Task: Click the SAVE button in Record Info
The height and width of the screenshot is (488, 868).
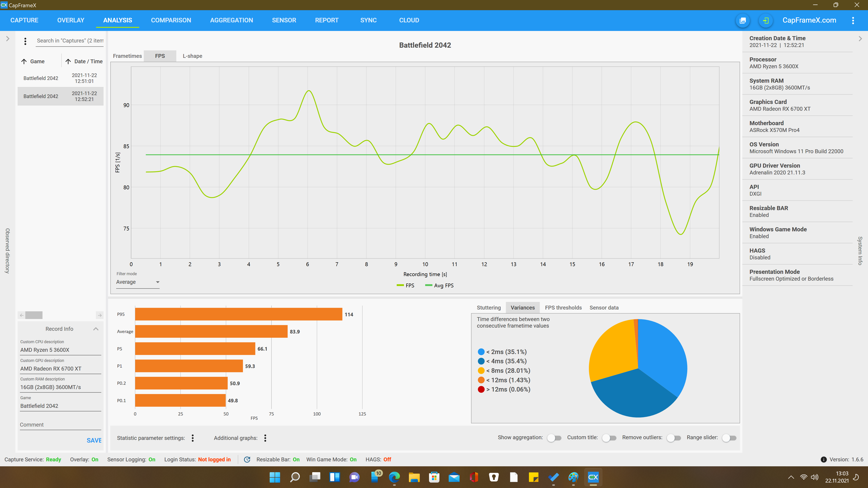Action: [x=94, y=440]
